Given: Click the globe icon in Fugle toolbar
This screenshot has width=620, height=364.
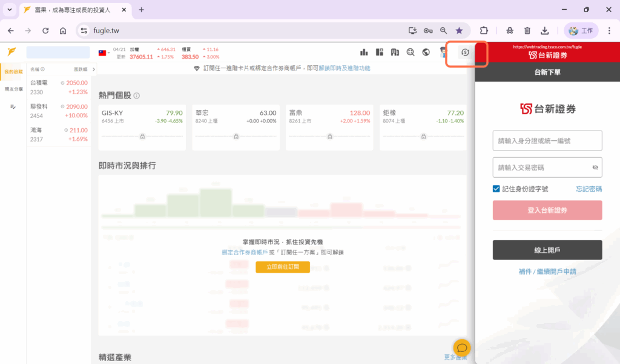Looking at the screenshot, I should pos(426,53).
